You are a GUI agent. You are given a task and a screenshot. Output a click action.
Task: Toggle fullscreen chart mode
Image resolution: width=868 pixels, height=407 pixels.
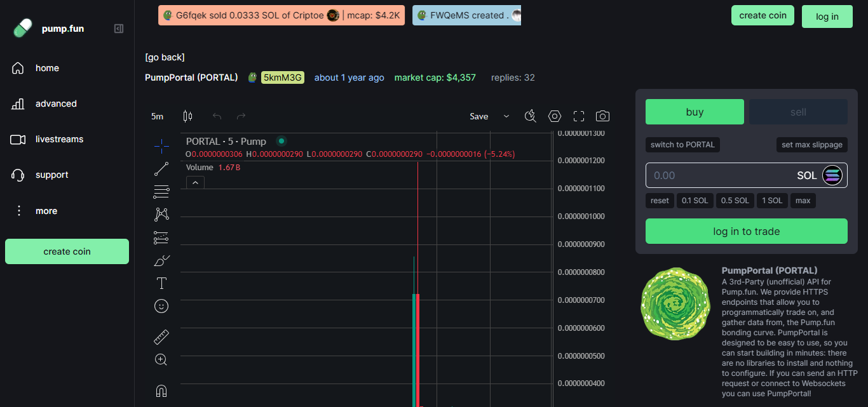(x=578, y=116)
